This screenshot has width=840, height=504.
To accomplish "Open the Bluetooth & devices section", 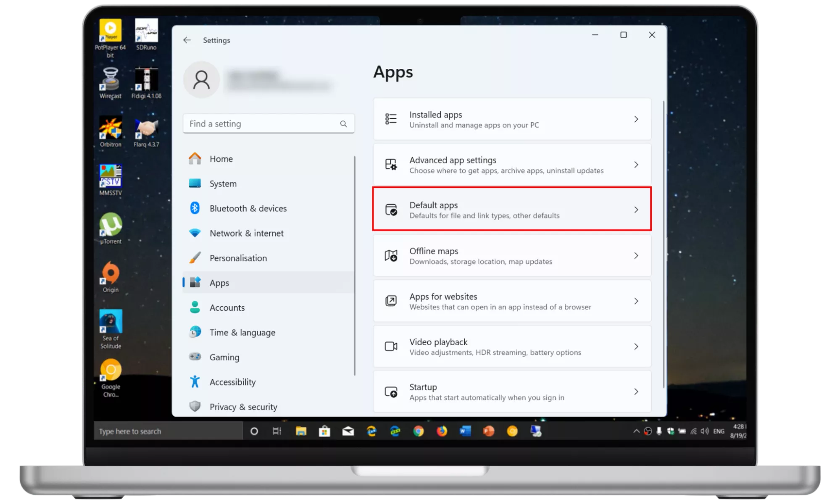I will (248, 208).
